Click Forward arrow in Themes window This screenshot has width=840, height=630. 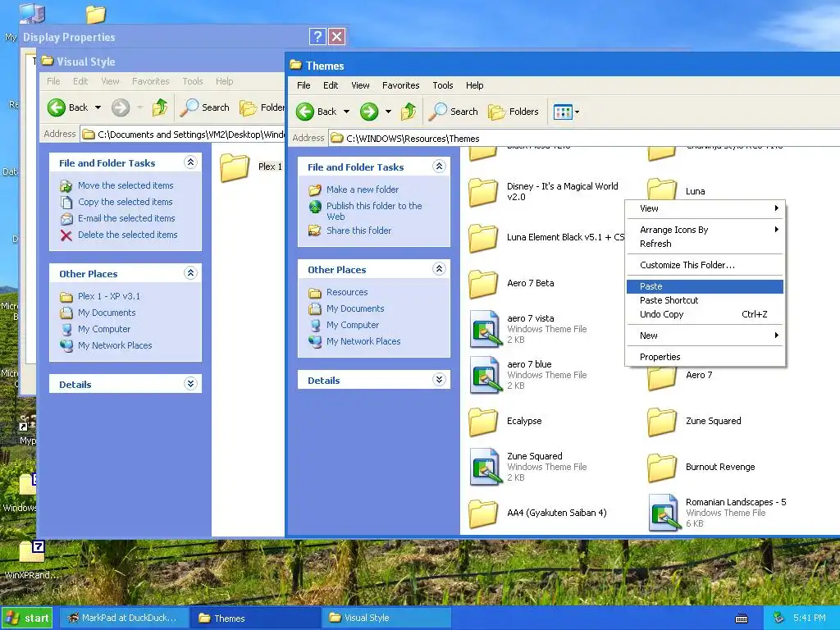368,112
